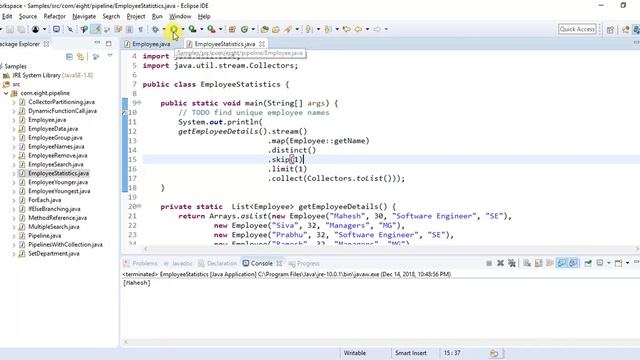This screenshot has width=640, height=360.
Task: Click the New Java Package icon
Action: click(232, 29)
